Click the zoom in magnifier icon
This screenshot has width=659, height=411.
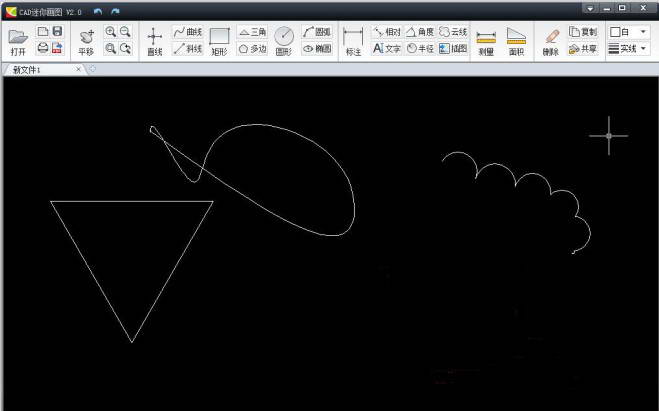[x=111, y=32]
